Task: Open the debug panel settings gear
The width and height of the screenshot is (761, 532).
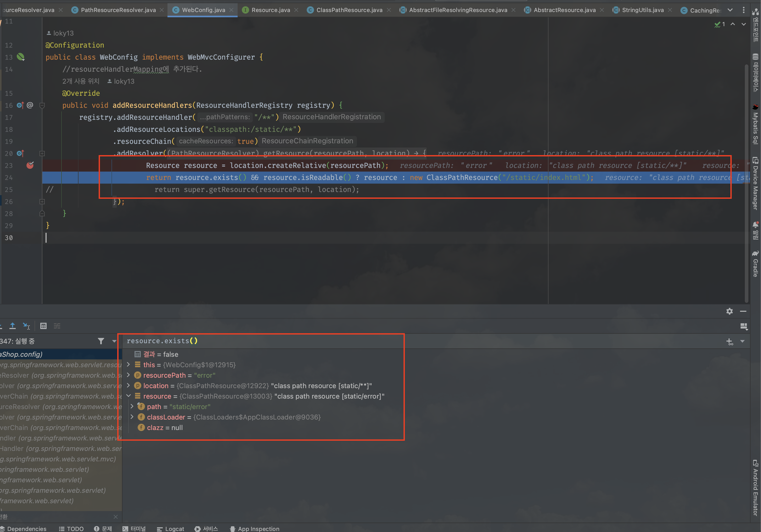Action: [729, 311]
